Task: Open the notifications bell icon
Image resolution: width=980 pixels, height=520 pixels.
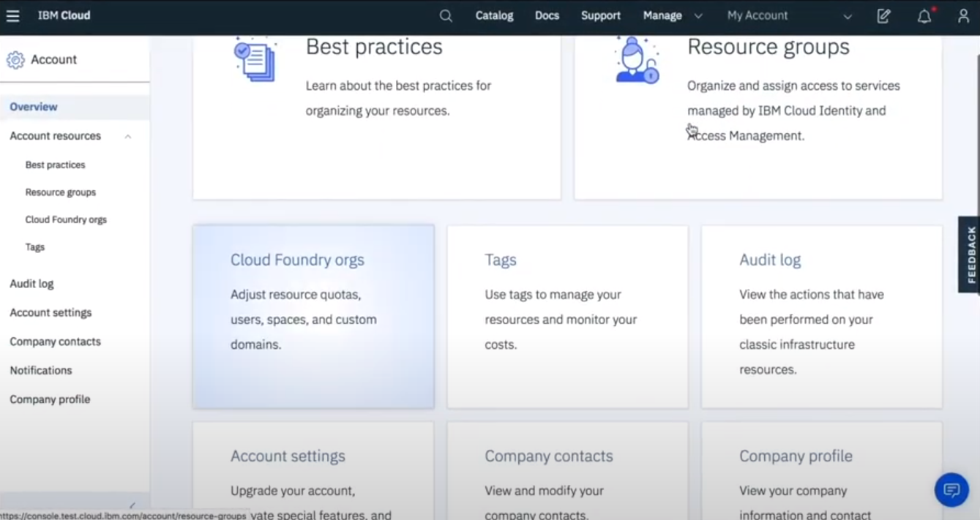Action: coord(925,15)
